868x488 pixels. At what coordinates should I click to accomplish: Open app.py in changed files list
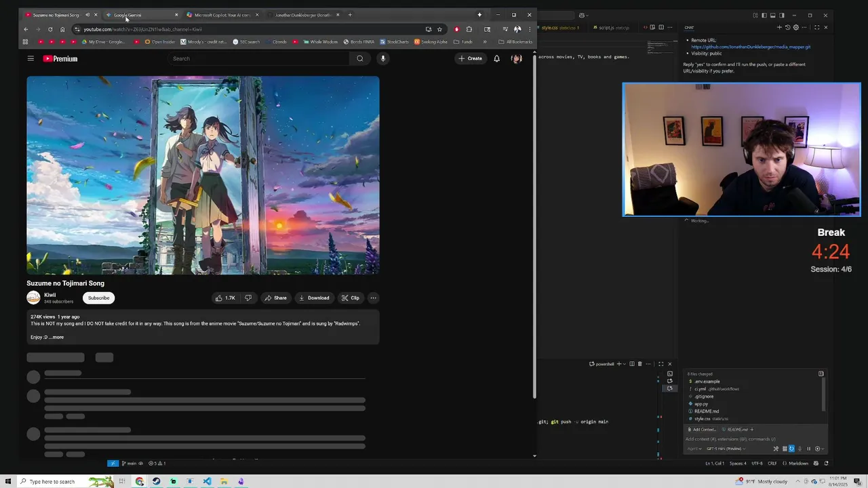(x=701, y=404)
